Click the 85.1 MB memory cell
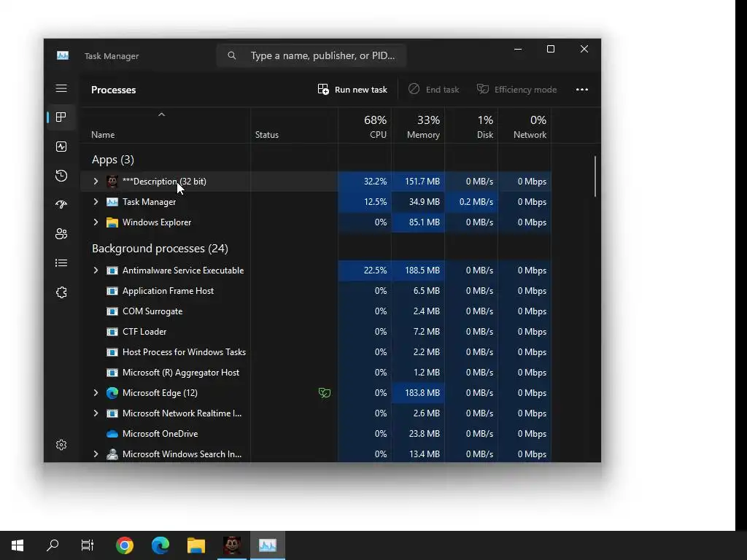 click(x=418, y=222)
